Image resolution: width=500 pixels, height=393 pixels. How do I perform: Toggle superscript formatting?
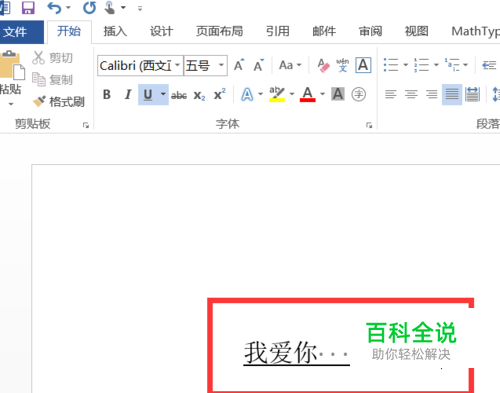(220, 95)
